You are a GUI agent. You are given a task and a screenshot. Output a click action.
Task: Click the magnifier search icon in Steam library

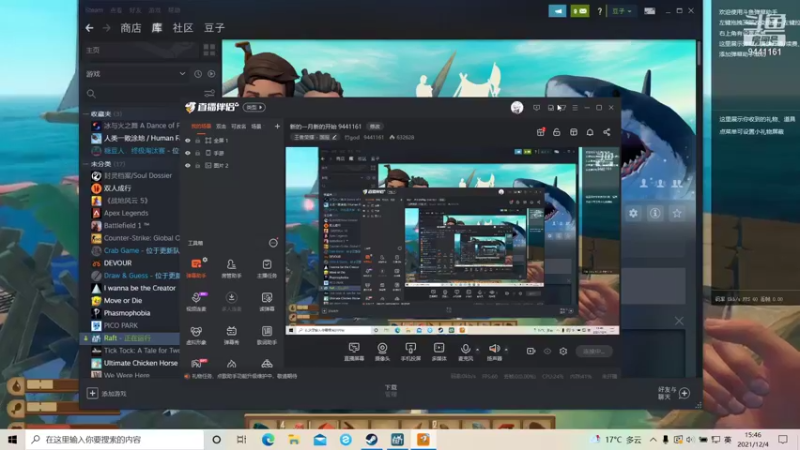[x=91, y=93]
